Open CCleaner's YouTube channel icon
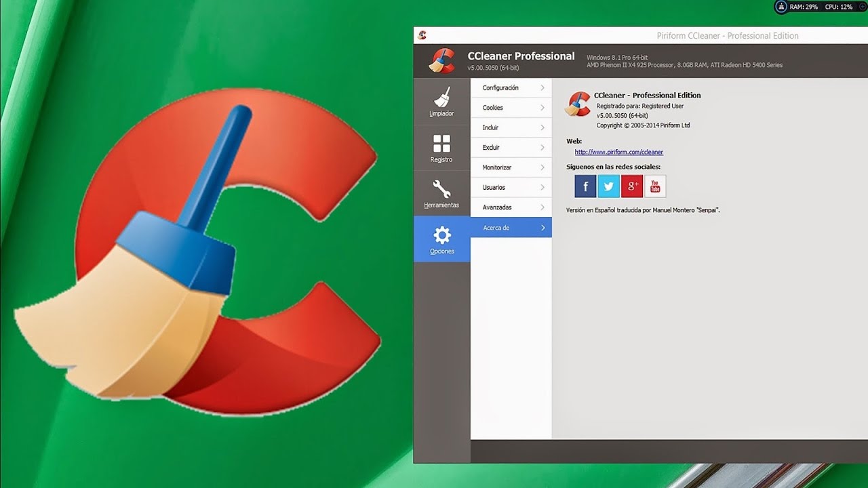This screenshot has width=868, height=488. coord(655,186)
